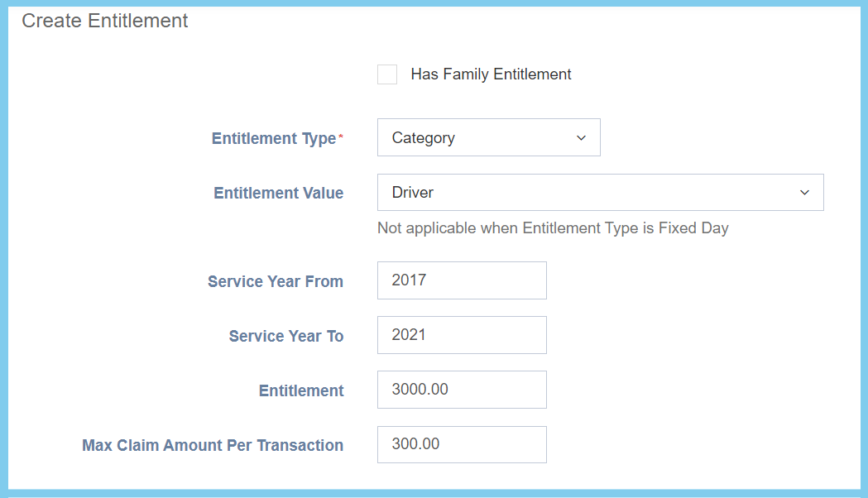Focus the Service Year To field
Screen dimensions: 868x498
(x=462, y=335)
